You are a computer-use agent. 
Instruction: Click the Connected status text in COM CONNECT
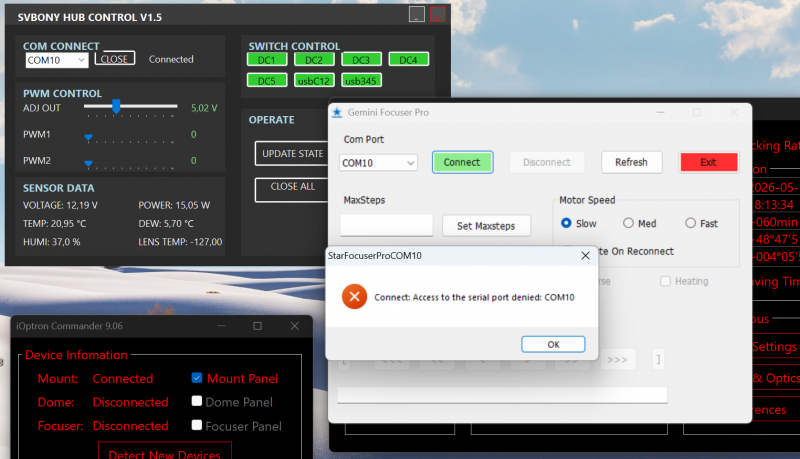pos(171,59)
